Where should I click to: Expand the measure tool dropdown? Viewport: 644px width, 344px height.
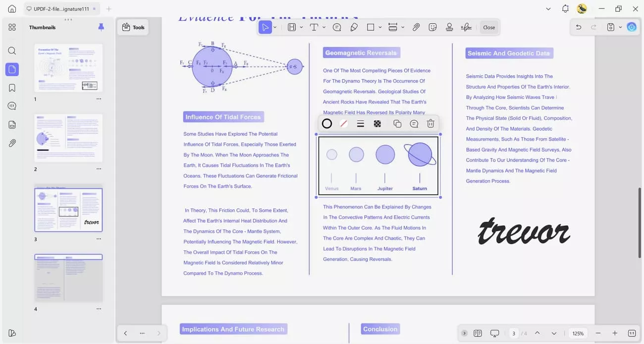tap(403, 27)
